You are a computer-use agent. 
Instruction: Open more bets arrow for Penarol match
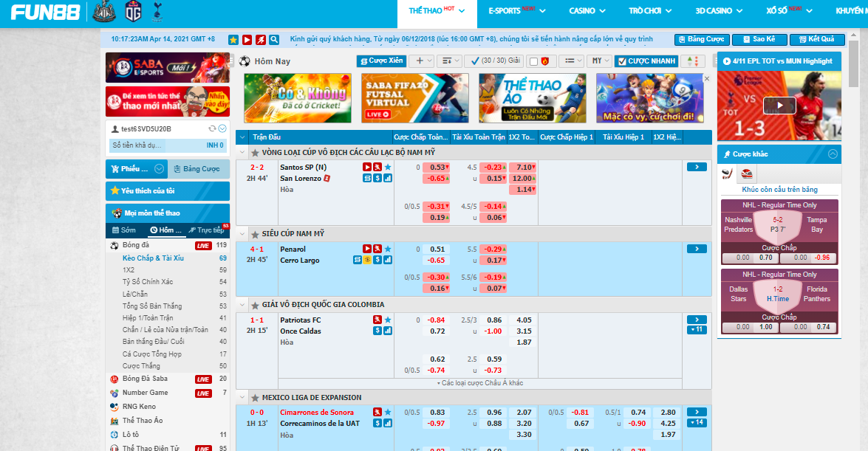click(697, 249)
